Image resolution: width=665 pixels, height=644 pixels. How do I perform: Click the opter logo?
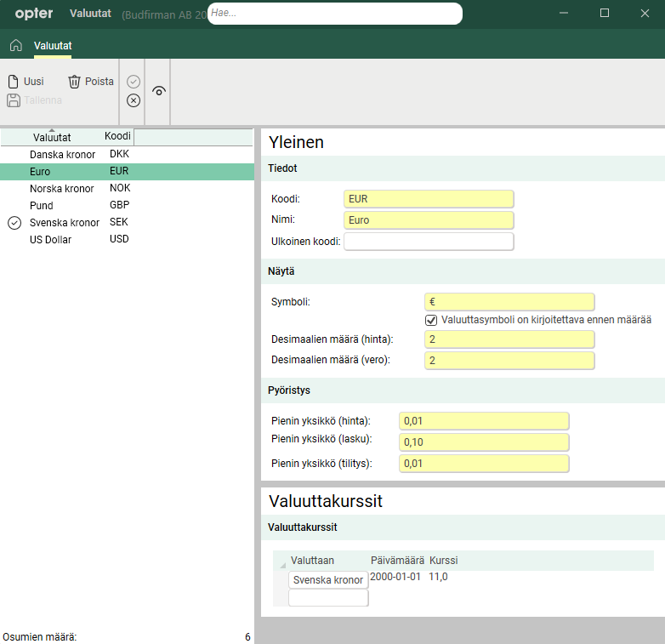(x=34, y=14)
